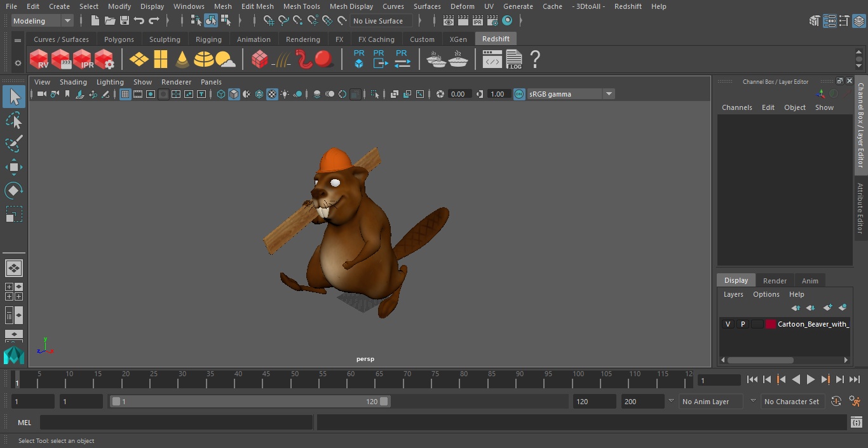
Task: Open the script editor icon
Action: tap(856, 423)
